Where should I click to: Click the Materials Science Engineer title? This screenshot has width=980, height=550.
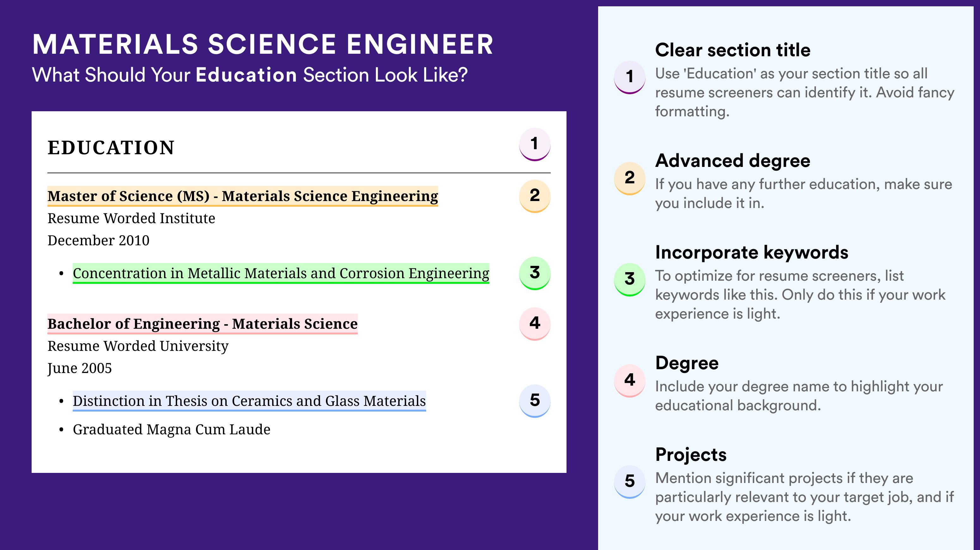click(263, 45)
